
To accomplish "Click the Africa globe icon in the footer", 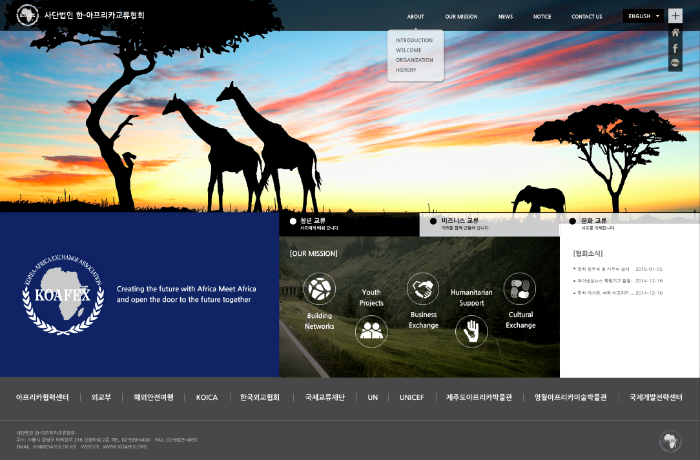I will pos(670,441).
